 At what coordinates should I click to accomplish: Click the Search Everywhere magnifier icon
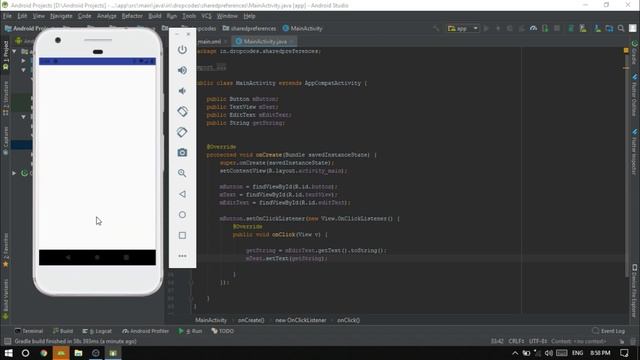621,29
